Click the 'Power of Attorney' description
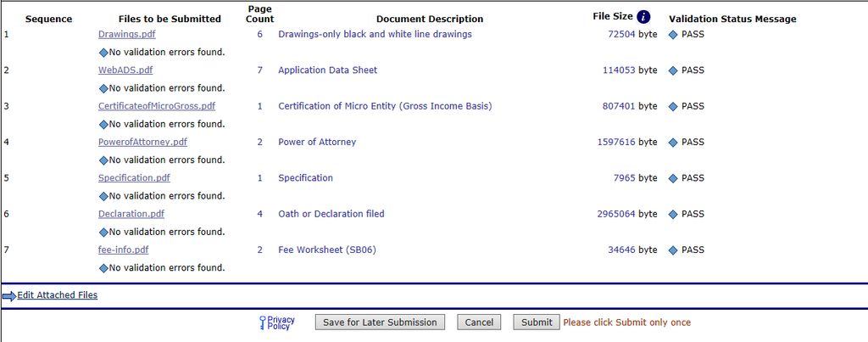 [317, 142]
